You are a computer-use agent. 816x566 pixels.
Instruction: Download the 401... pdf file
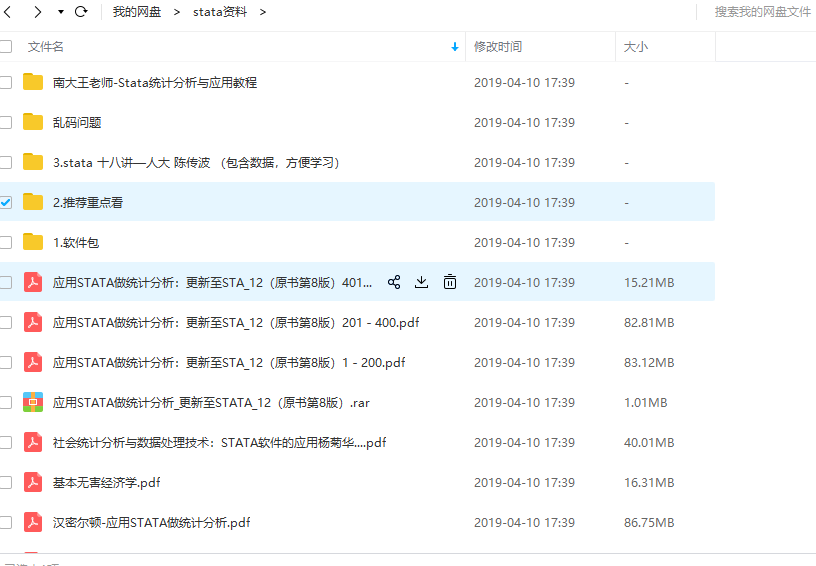click(422, 282)
